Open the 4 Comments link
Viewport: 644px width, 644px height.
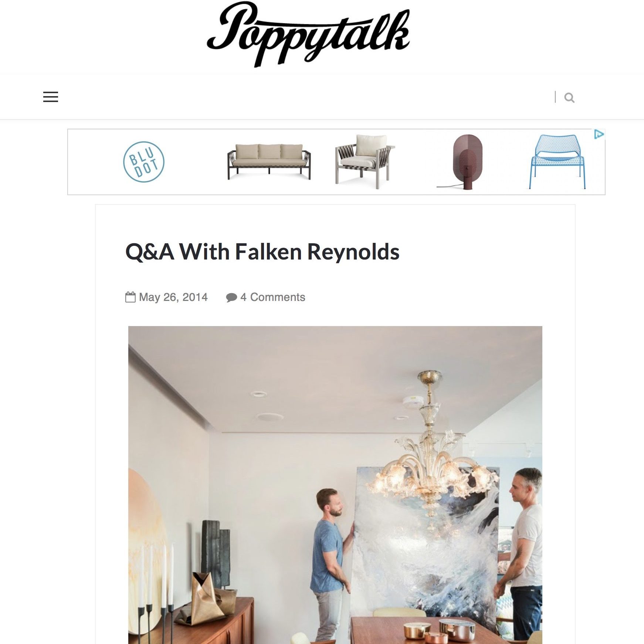[273, 297]
